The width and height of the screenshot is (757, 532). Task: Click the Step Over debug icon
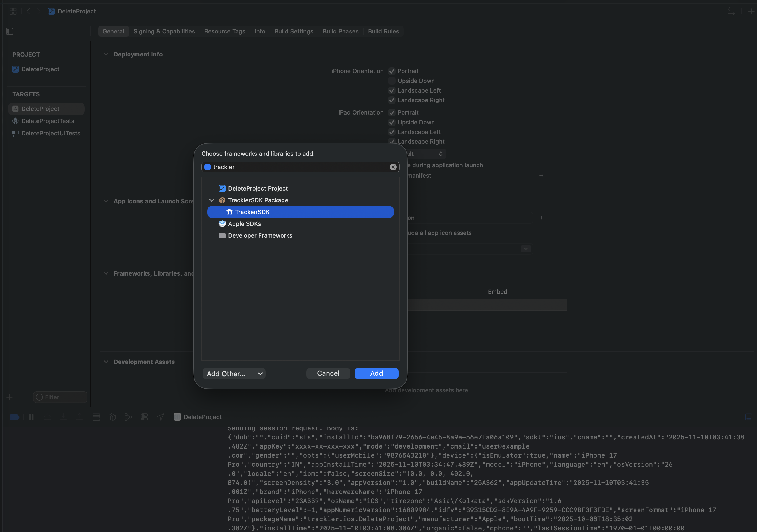(48, 417)
